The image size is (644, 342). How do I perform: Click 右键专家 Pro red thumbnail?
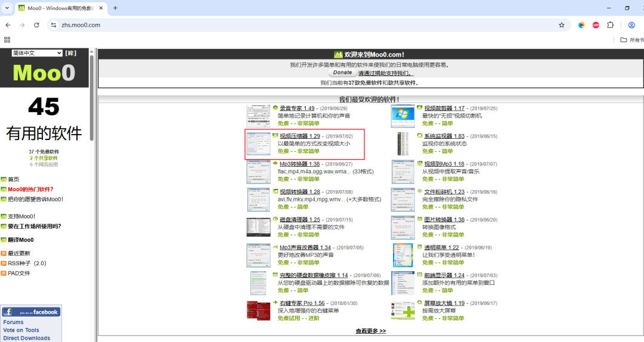(258, 311)
